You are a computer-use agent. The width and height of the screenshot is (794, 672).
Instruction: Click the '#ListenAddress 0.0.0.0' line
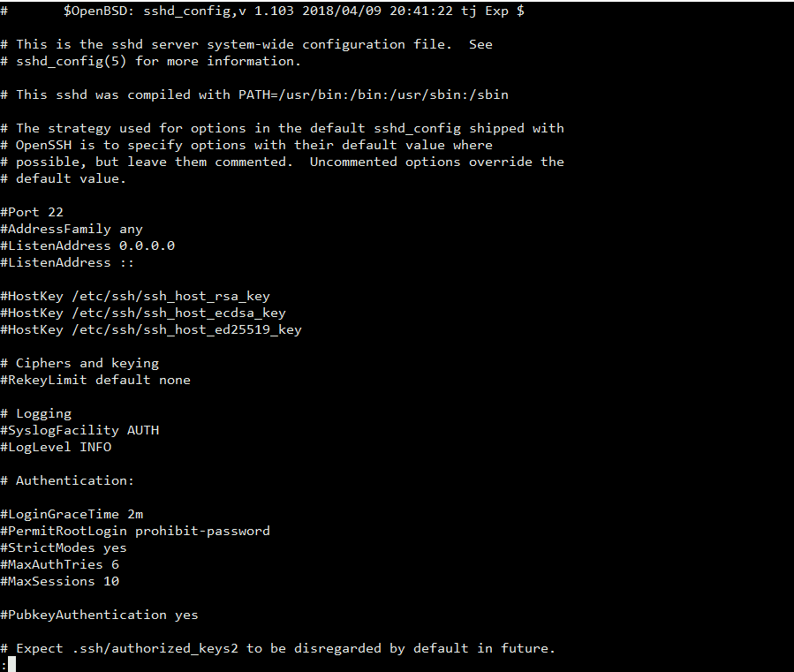(x=87, y=245)
